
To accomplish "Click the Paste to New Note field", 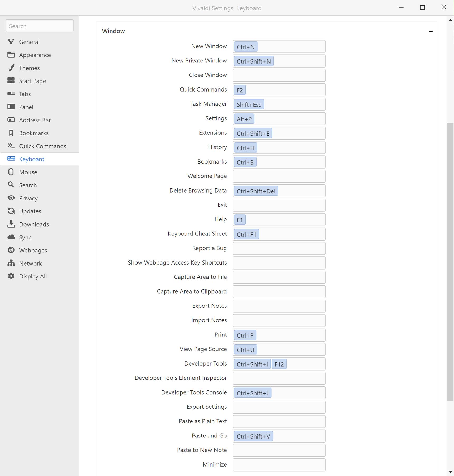I will [279, 450].
